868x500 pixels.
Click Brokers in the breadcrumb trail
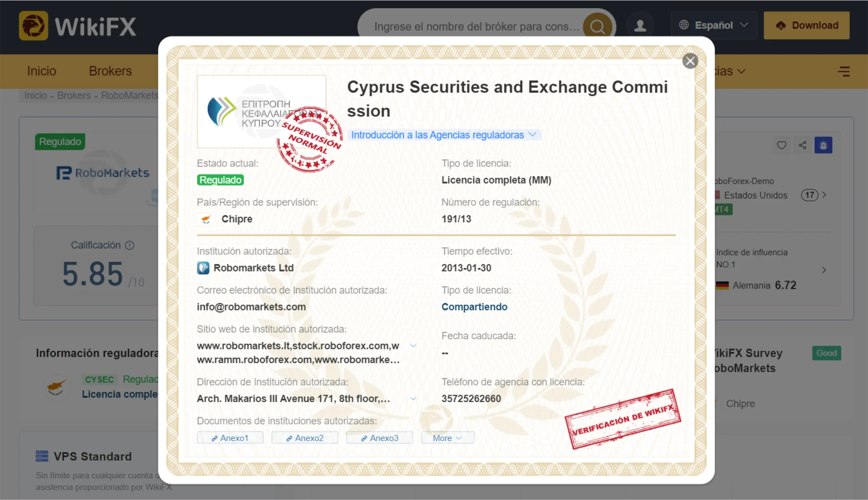point(74,96)
